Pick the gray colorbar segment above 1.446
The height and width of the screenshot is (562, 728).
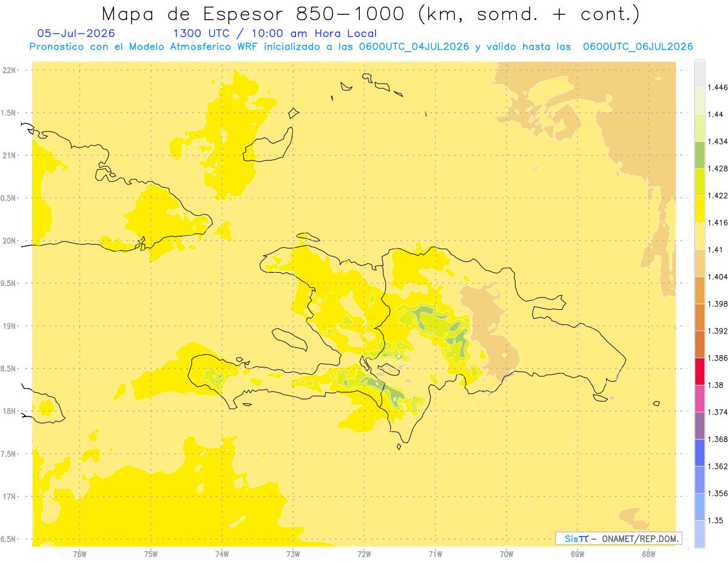699,74
